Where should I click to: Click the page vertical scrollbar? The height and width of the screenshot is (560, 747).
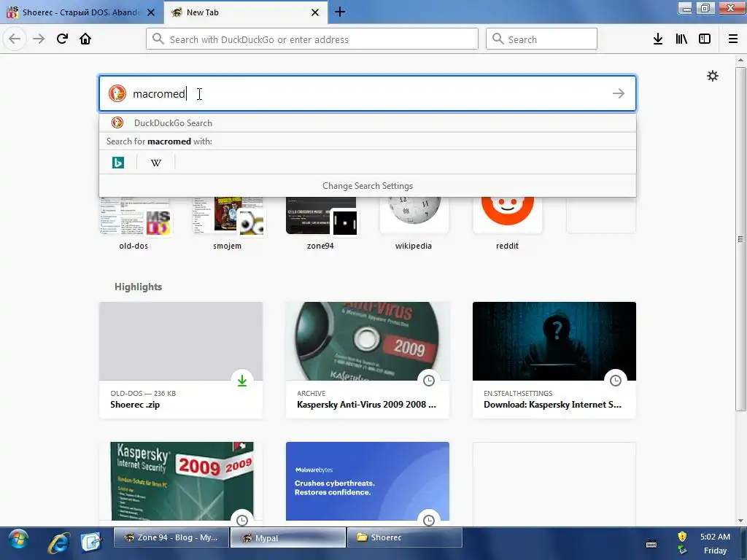740,238
